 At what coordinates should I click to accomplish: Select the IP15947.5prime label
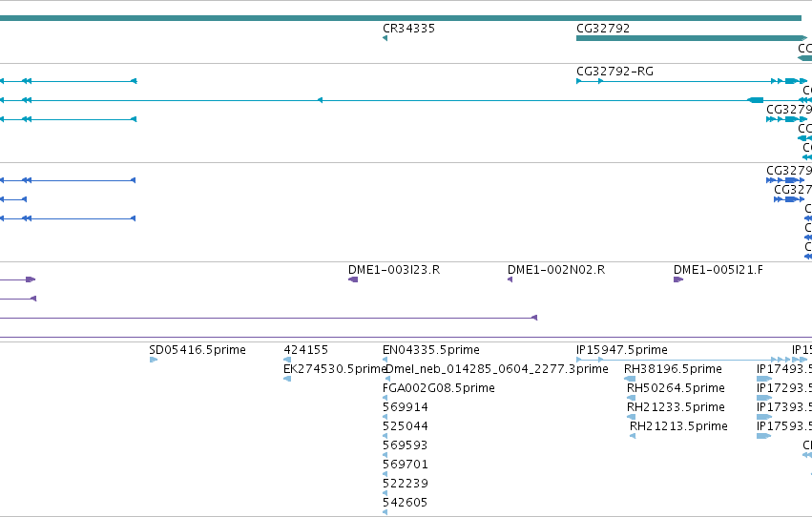pos(622,350)
